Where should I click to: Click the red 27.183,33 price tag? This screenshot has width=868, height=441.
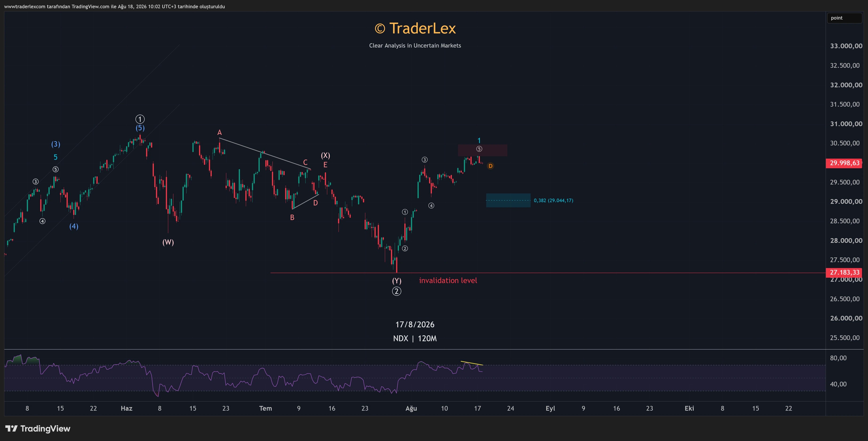coord(844,273)
